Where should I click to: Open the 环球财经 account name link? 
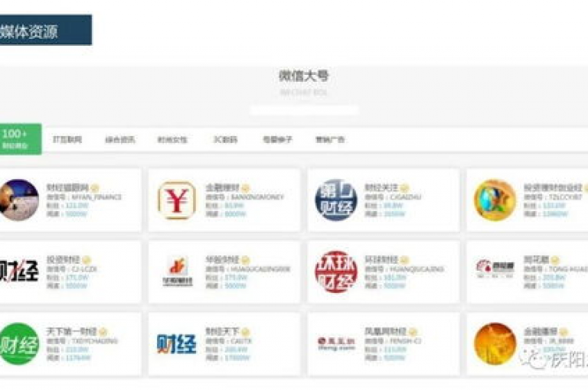[381, 260]
